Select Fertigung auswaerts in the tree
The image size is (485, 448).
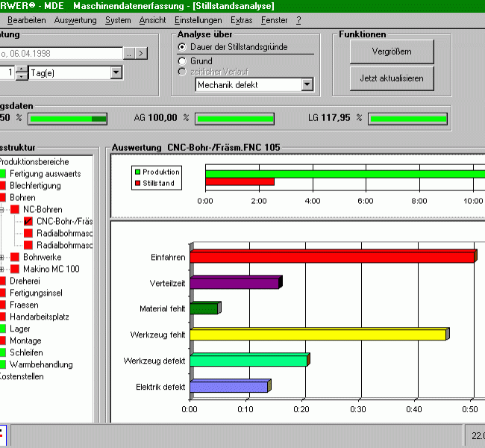click(x=46, y=174)
